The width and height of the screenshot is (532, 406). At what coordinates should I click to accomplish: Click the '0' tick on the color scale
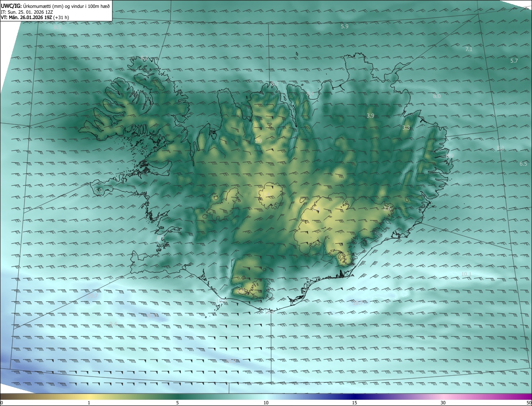[2, 403]
